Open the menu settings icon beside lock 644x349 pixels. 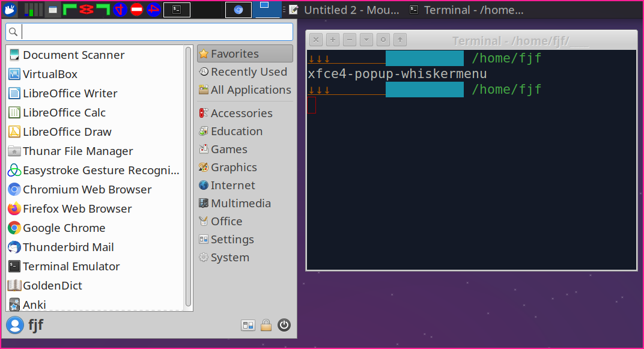point(248,326)
